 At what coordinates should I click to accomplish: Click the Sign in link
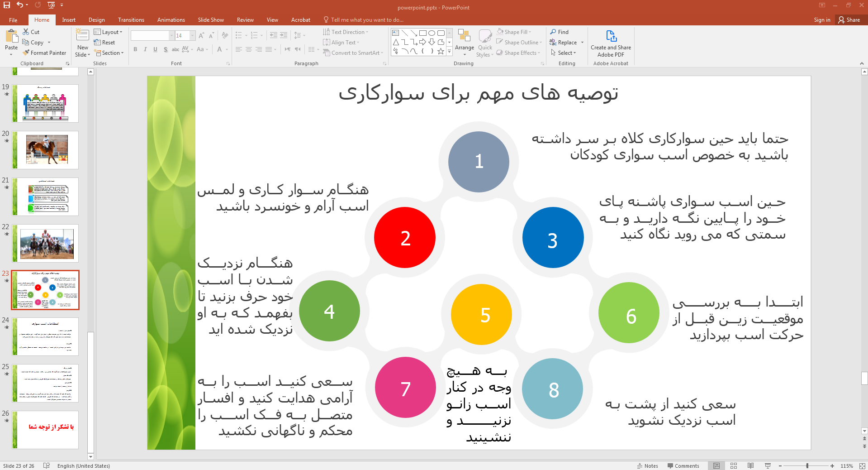[822, 20]
